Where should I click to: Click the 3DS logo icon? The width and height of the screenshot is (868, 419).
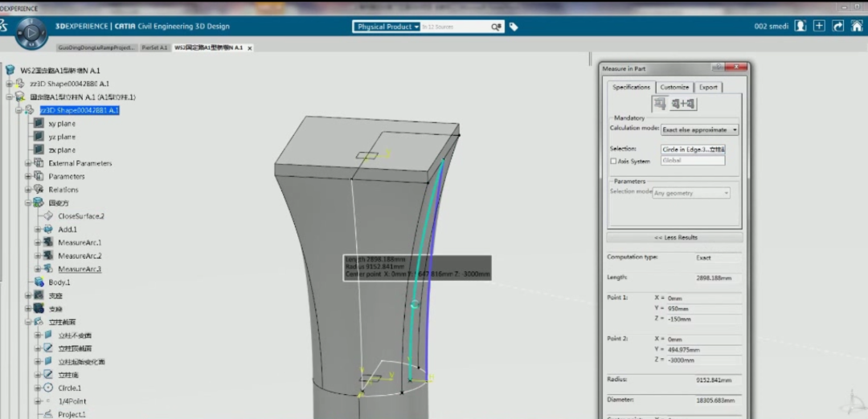point(4,27)
